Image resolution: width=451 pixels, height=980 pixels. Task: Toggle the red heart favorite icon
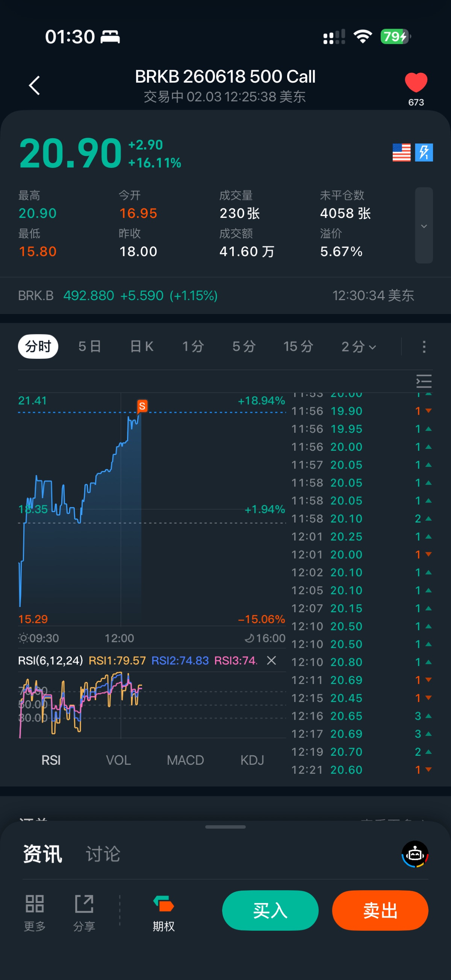click(416, 82)
